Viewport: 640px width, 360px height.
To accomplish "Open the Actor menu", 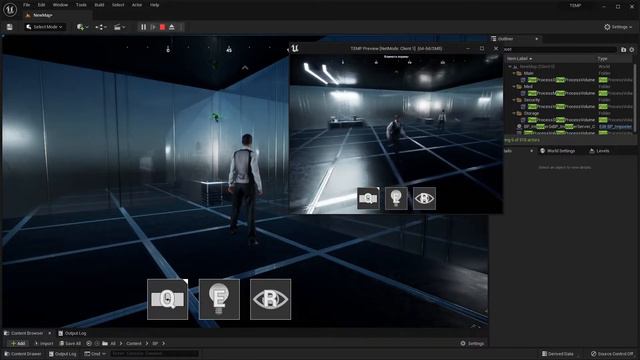I will click(137, 5).
